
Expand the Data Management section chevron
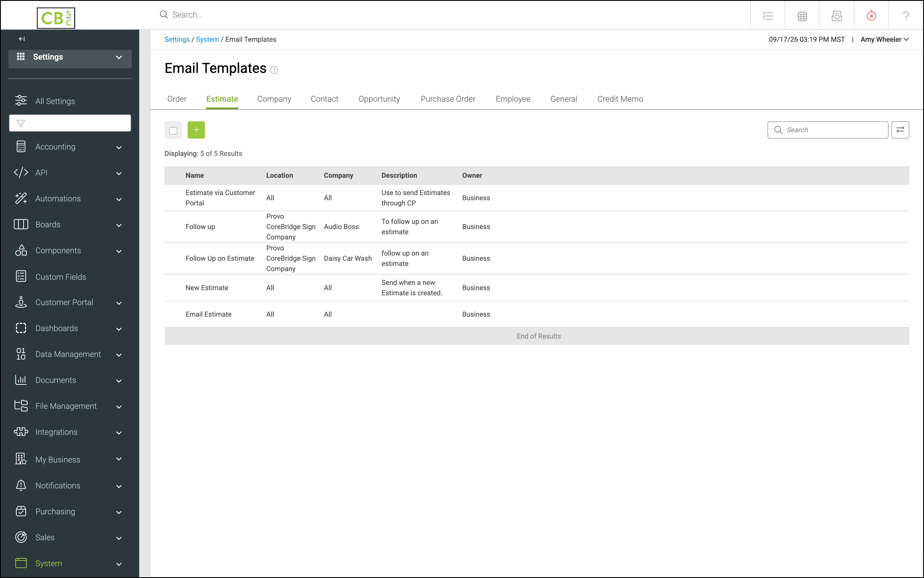[x=119, y=355]
